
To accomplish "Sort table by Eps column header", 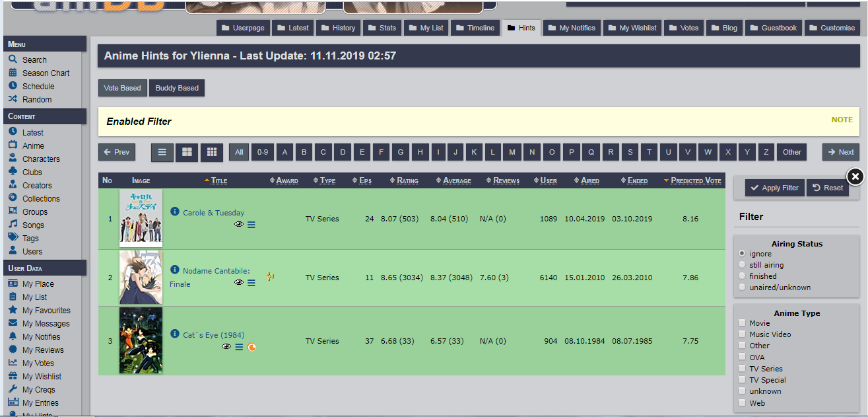I will coord(365,180).
